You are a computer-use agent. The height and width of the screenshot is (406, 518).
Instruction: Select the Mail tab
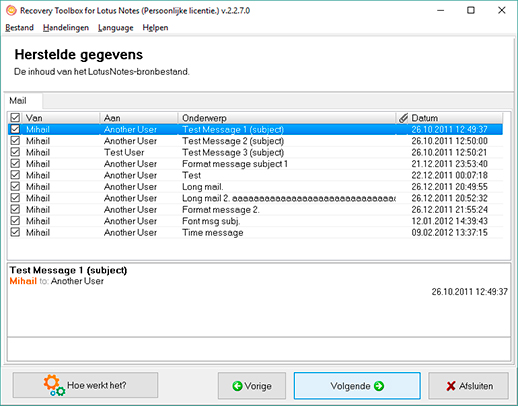(23, 101)
